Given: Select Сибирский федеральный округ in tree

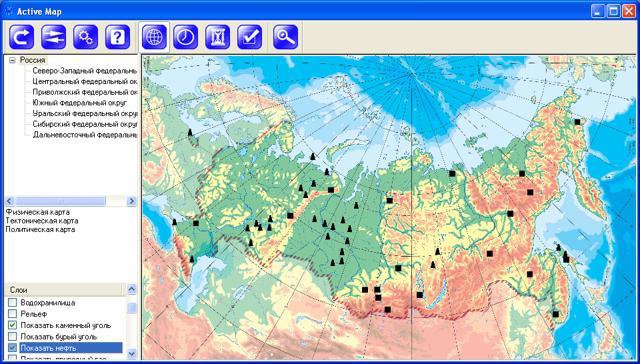Looking at the screenshot, I should tap(84, 124).
